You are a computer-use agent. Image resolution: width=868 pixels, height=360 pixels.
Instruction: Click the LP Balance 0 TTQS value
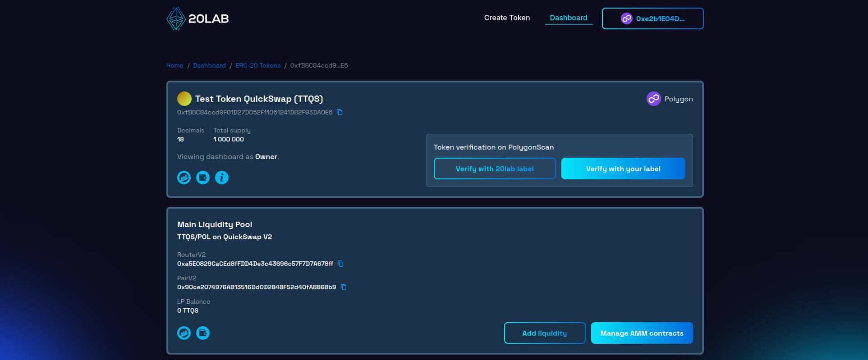click(188, 310)
